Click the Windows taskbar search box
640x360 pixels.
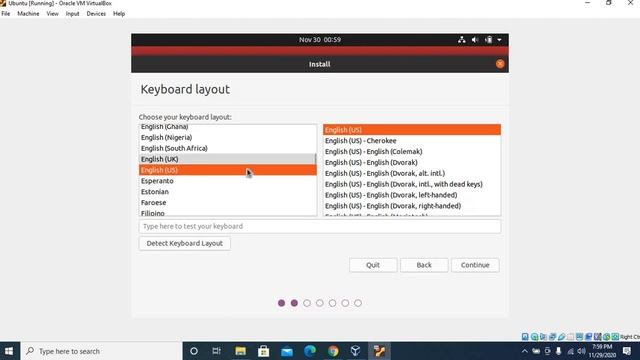101,351
